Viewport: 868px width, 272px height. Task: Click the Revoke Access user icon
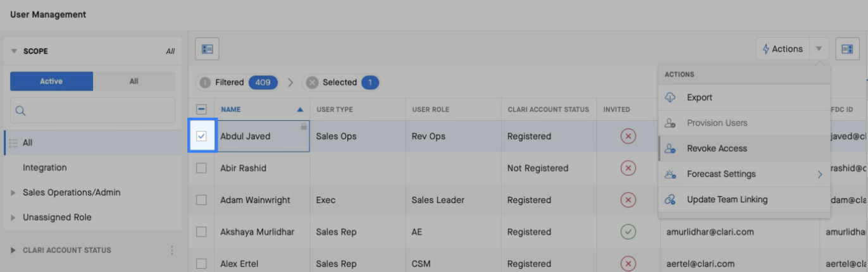coord(671,149)
